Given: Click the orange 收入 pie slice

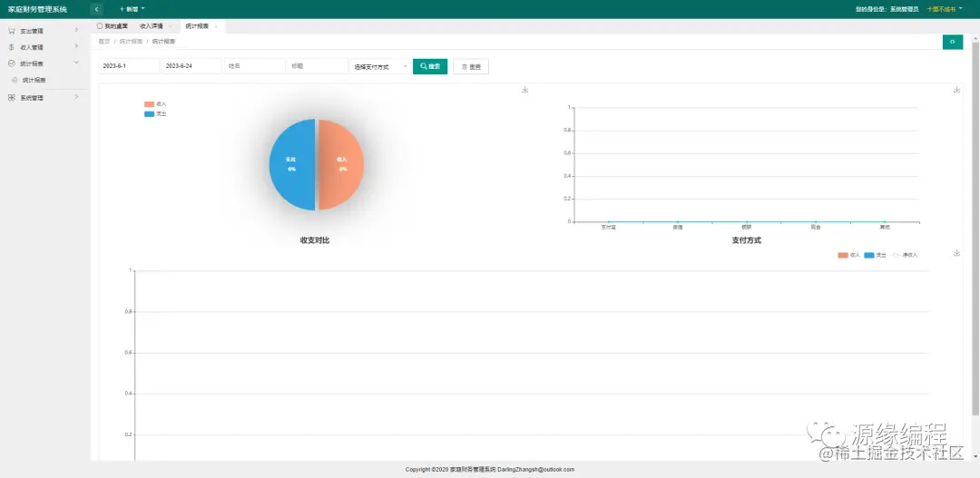Looking at the screenshot, I should click(341, 164).
